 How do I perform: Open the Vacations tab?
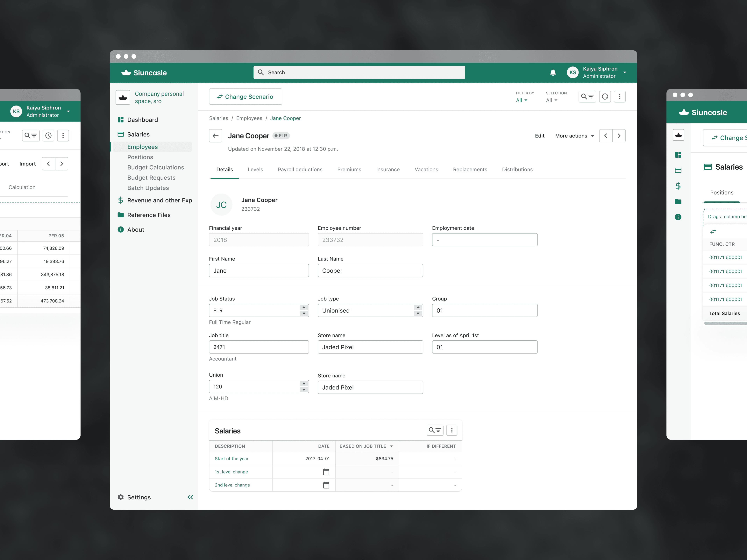coord(426,169)
